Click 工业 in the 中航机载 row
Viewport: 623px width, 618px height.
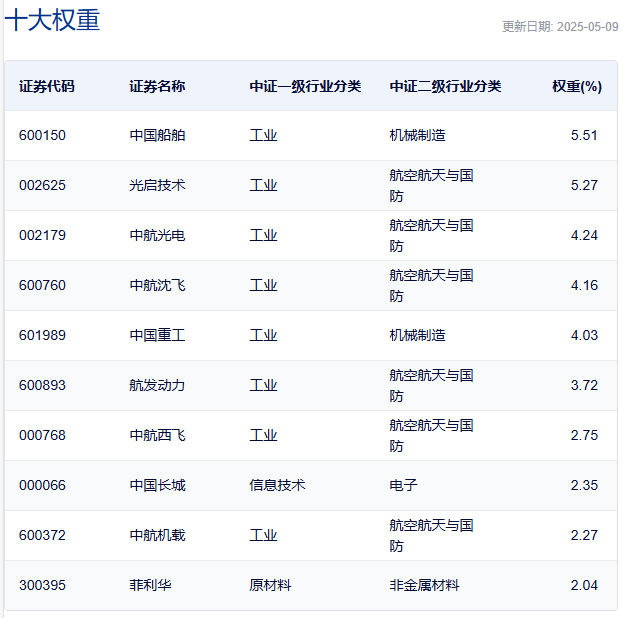coord(263,535)
